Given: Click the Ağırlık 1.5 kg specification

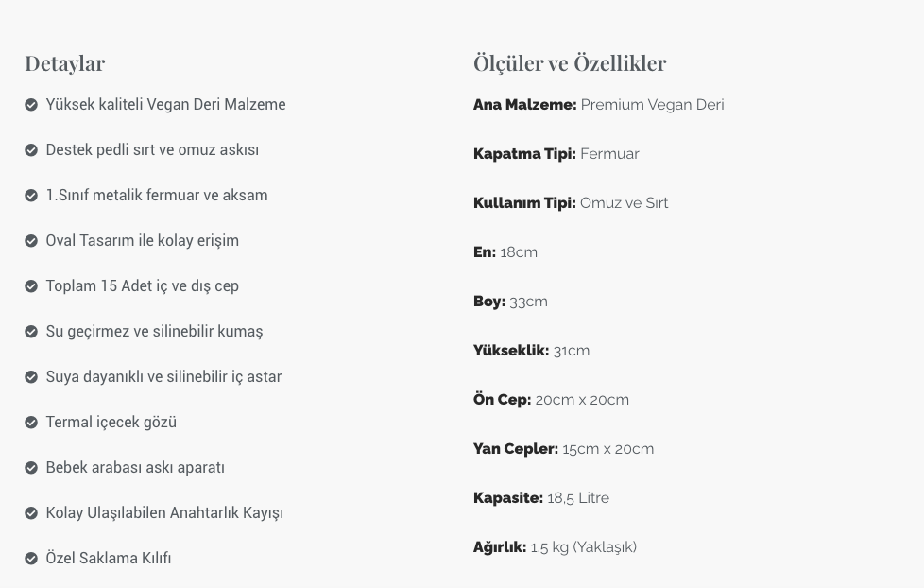Looking at the screenshot, I should click(x=556, y=547).
